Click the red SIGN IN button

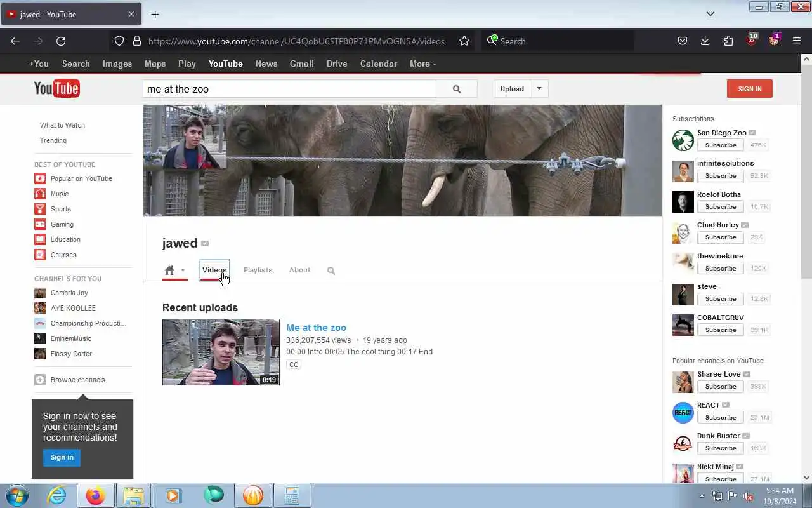[x=750, y=89]
